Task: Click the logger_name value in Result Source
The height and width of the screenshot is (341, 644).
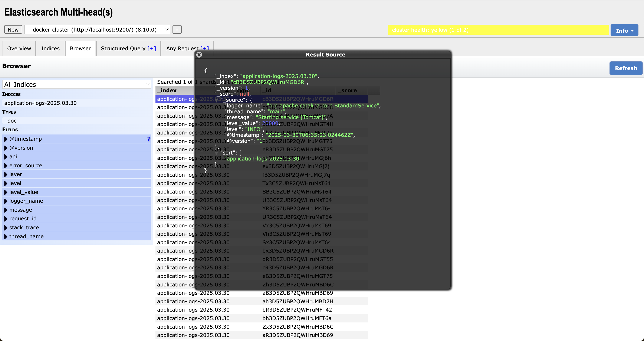Action: click(323, 105)
